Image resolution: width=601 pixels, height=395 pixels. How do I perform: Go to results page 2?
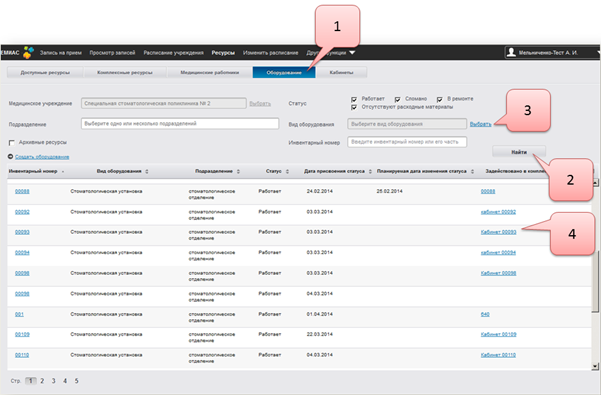[x=42, y=381]
